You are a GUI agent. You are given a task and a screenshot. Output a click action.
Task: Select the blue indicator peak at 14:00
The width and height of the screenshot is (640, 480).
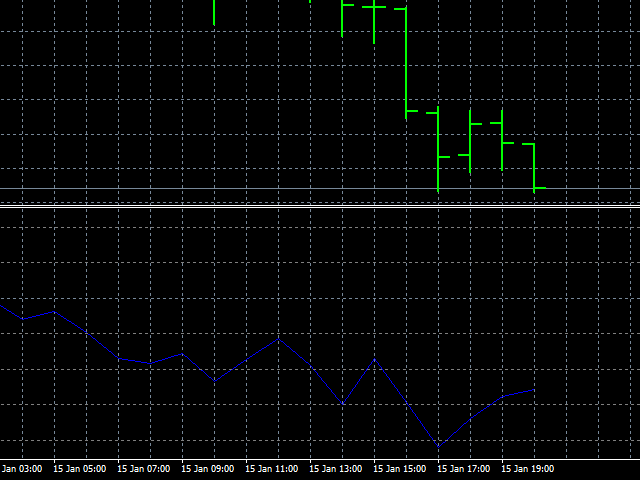[374, 358]
